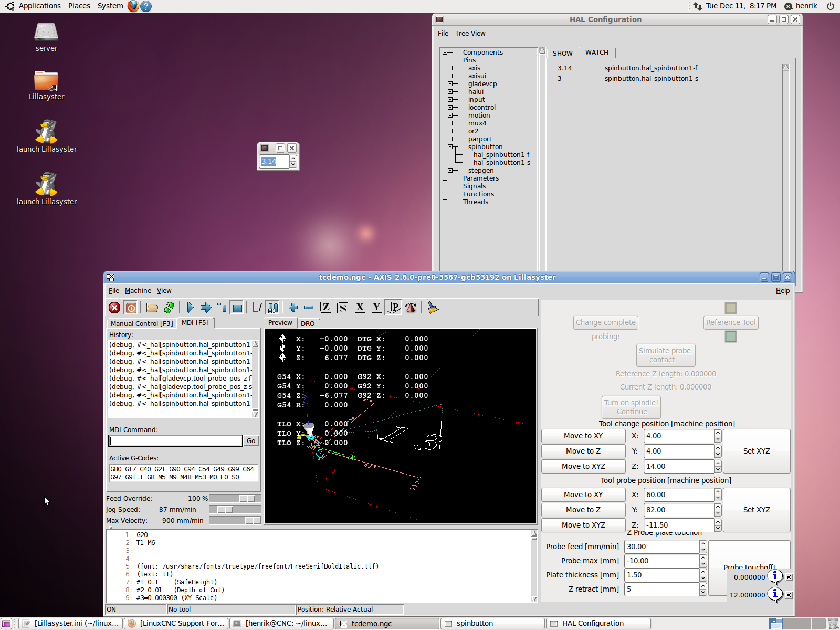Stop program execution in AXIS toolbar
This screenshot has width=840, height=630.
(237, 308)
